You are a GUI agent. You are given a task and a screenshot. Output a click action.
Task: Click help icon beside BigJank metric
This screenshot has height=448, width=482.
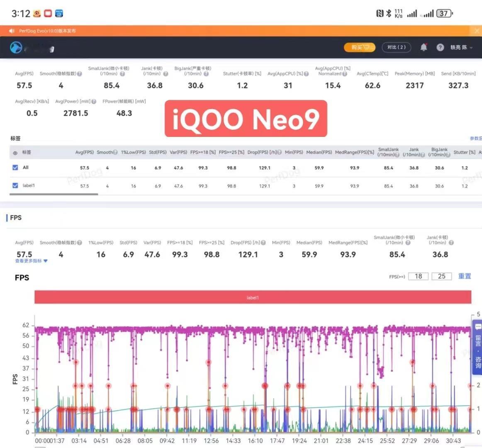[x=206, y=74]
